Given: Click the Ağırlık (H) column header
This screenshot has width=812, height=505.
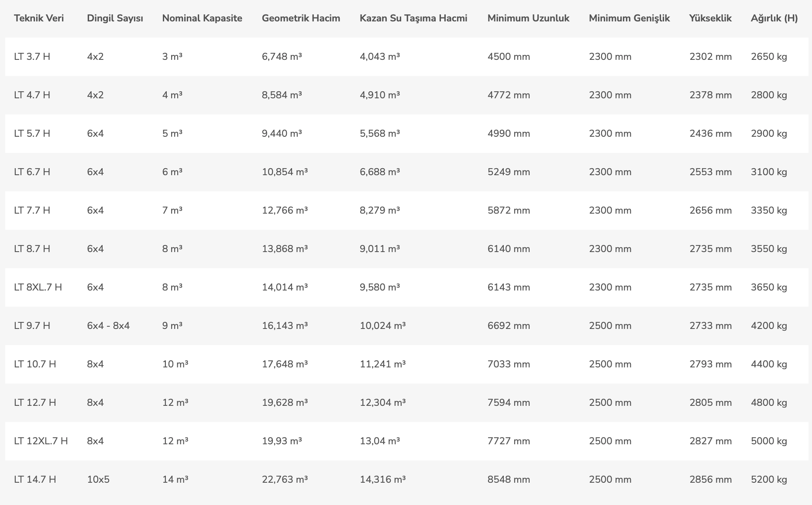Looking at the screenshot, I should pos(774,18).
